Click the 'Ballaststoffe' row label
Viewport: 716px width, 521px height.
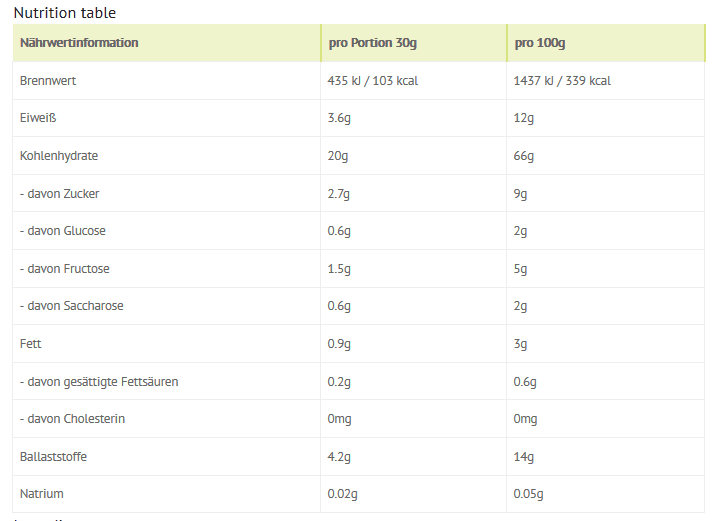click(53, 456)
